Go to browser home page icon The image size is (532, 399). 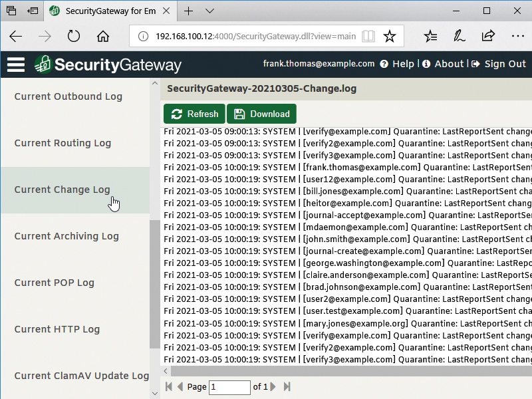103,36
